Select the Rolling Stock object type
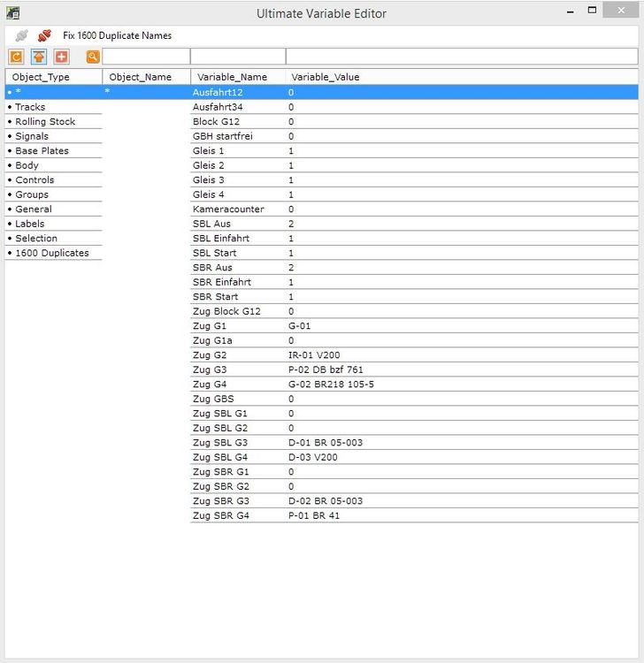 45,122
